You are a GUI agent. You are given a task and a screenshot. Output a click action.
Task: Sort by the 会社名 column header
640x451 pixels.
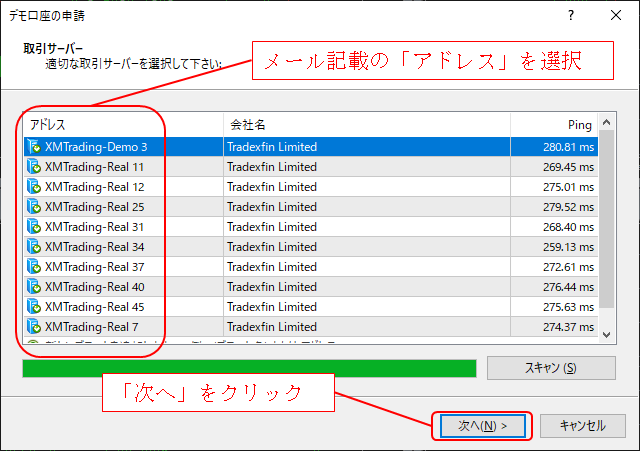pos(367,124)
